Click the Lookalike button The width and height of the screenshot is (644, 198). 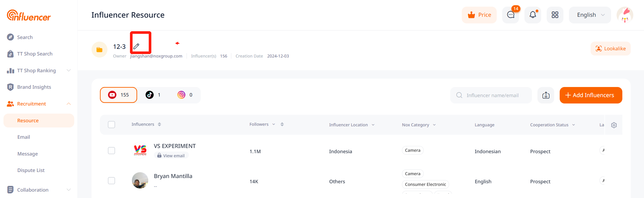coord(611,49)
